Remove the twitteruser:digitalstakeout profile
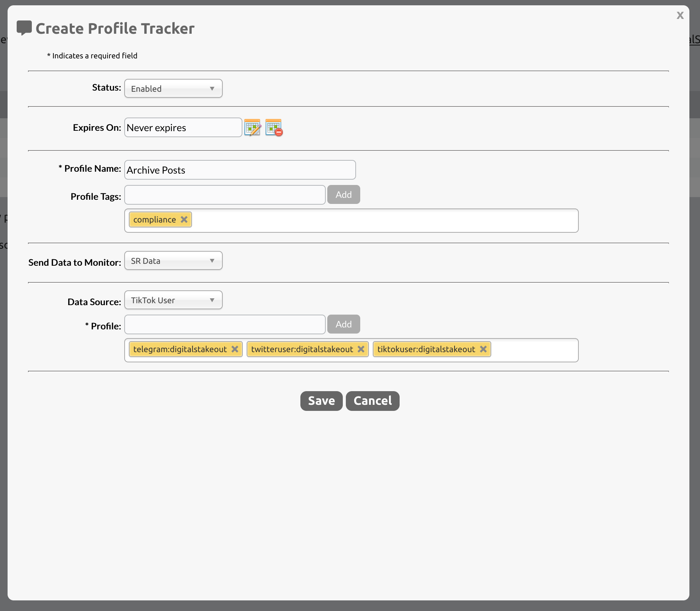 point(361,349)
